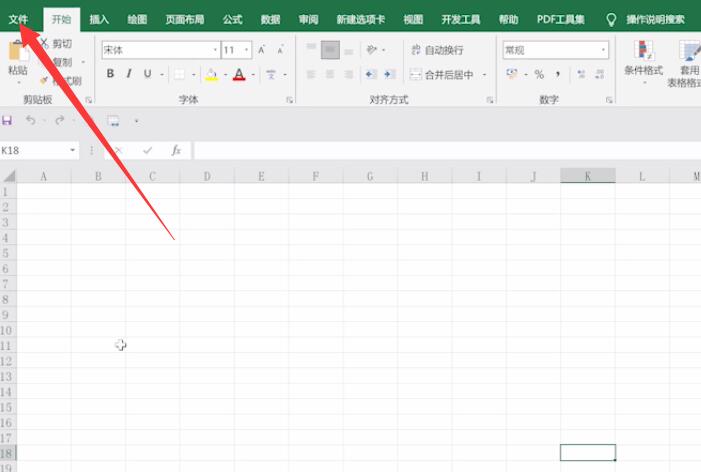Click the increase decimal icon

(x=581, y=74)
